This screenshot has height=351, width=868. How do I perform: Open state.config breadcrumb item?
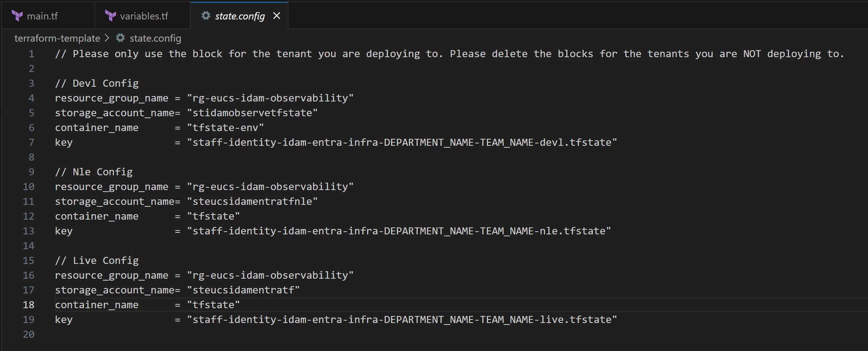click(155, 38)
